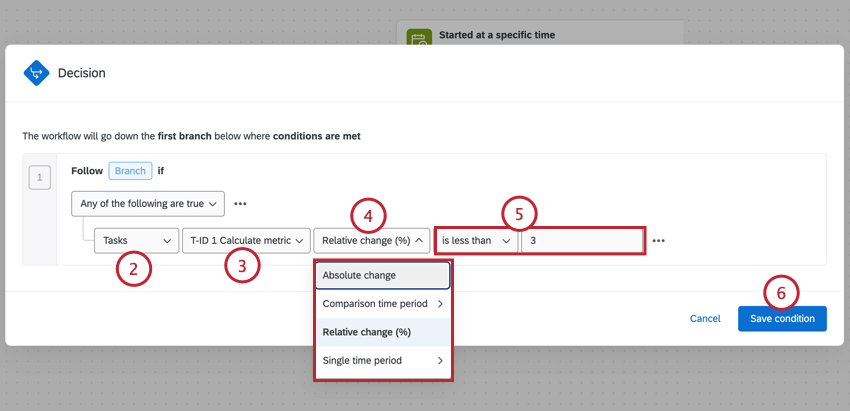The height and width of the screenshot is (411, 850).
Task: Click the threshold value field containing 3
Action: pos(582,240)
